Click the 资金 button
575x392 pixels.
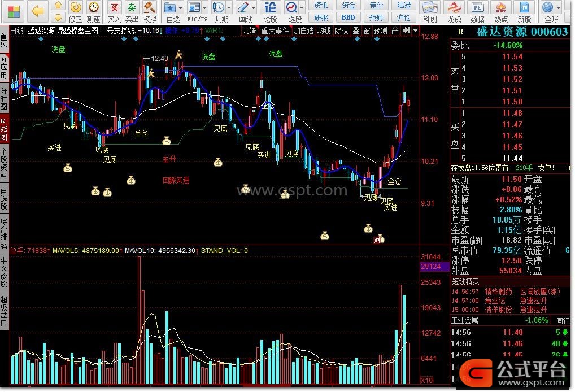(x=349, y=5)
